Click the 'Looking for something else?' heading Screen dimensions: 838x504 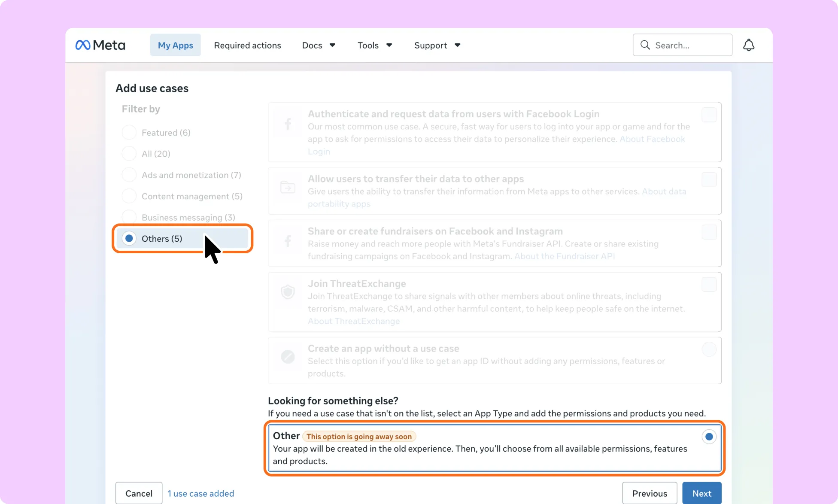[x=333, y=401]
